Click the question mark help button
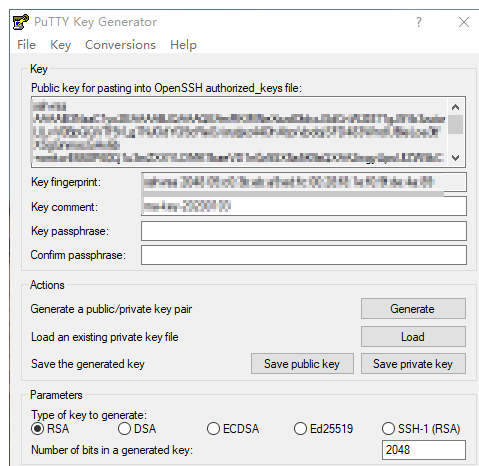Viewport: 479px width, 466px height. [x=419, y=22]
